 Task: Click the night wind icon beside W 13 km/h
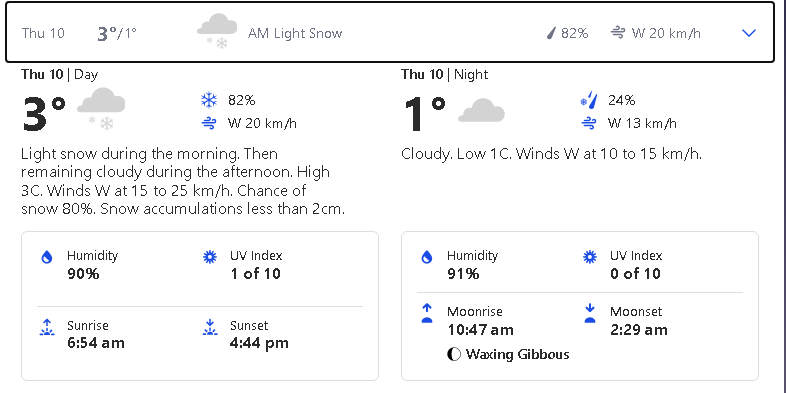tap(589, 123)
